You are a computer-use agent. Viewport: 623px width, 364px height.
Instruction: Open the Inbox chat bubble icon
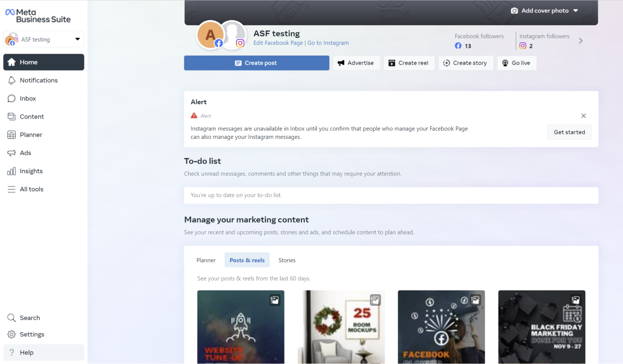point(12,98)
